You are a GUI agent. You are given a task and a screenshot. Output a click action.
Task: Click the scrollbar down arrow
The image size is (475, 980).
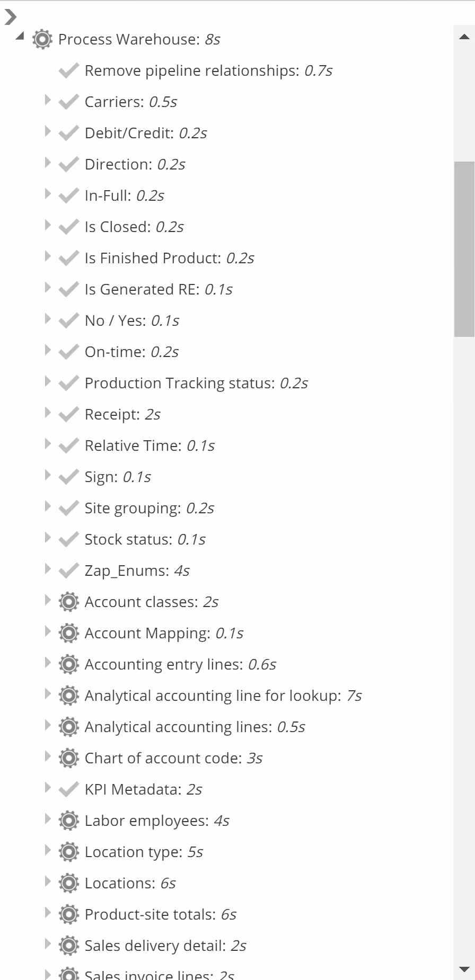pos(464,969)
